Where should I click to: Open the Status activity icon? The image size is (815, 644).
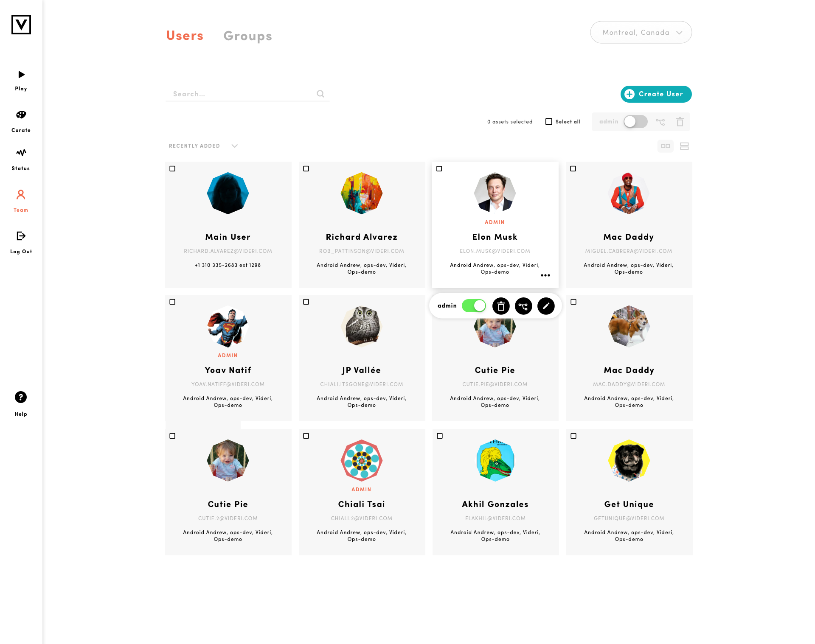point(21,152)
